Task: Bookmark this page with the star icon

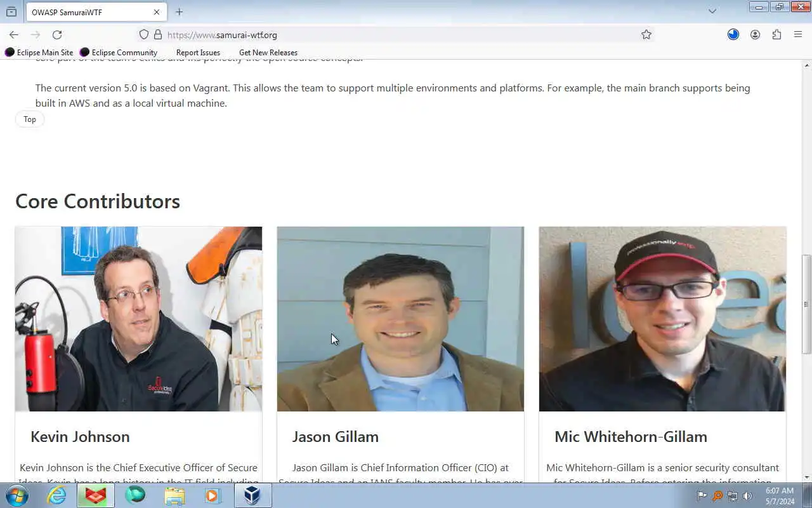Action: tap(646, 35)
